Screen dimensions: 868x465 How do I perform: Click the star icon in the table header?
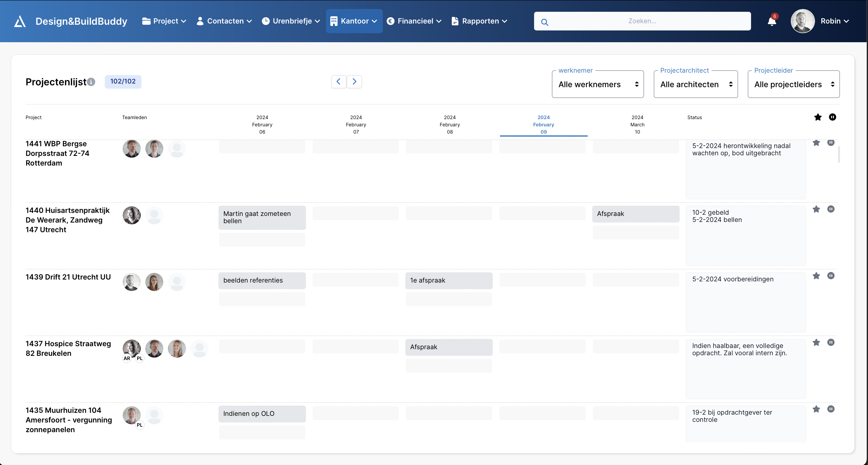coord(818,117)
